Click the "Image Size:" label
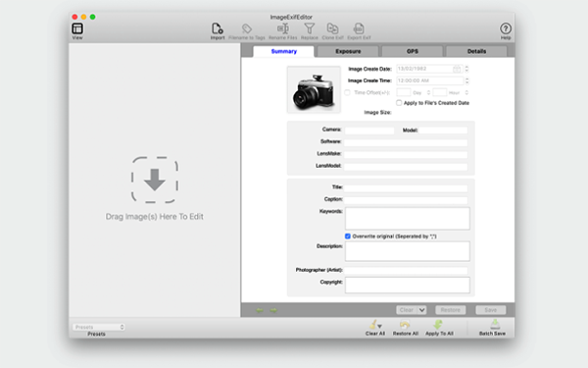 point(377,112)
